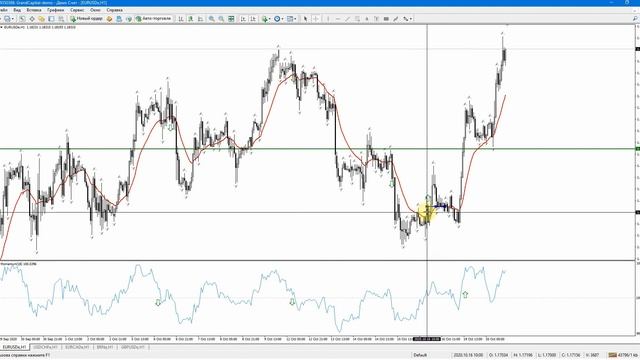Select the arrow Cursor tool
The image size is (640, 360).
coord(305,19)
